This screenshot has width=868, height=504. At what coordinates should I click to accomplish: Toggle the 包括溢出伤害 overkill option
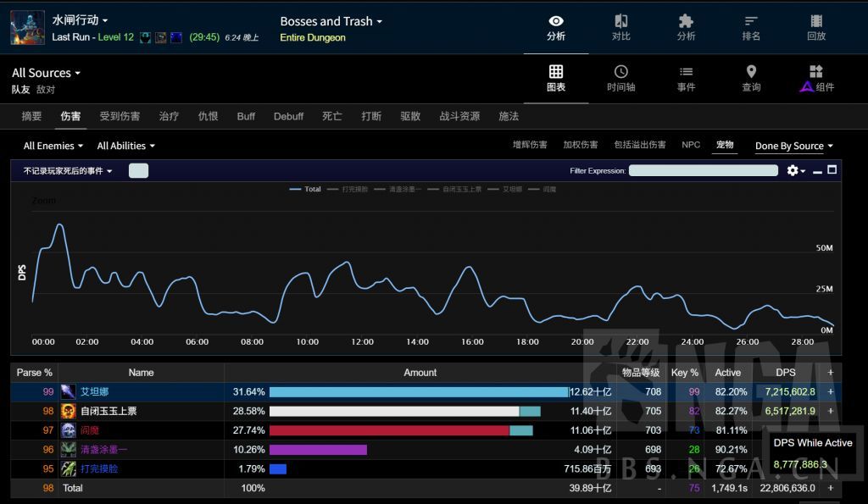click(x=640, y=145)
